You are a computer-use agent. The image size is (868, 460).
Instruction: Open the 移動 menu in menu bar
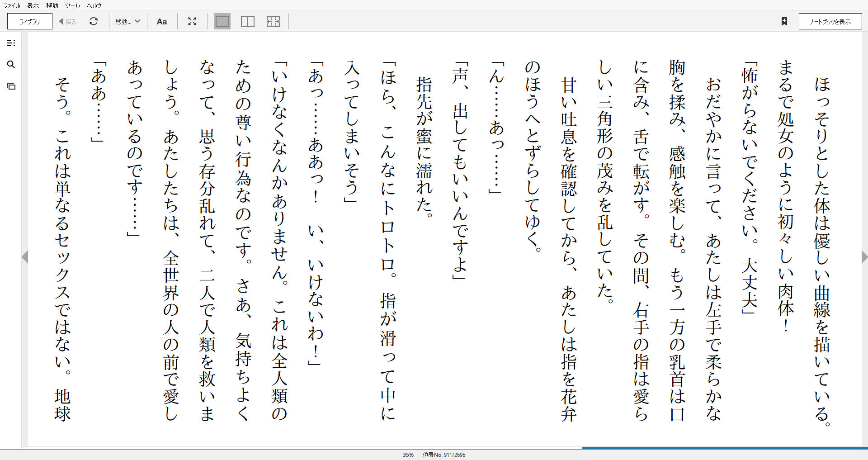click(x=52, y=5)
